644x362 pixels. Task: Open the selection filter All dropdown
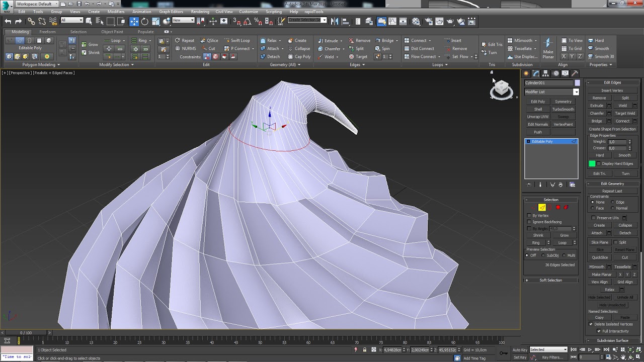coord(71,21)
